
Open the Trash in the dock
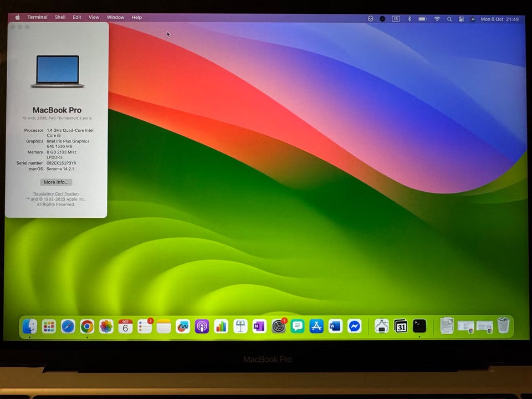[503, 325]
